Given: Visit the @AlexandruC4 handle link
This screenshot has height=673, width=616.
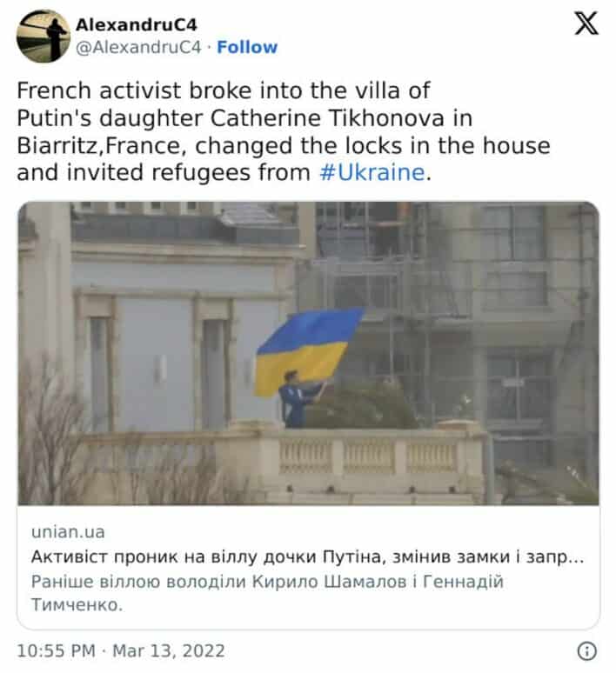Looking at the screenshot, I should pyautogui.click(x=138, y=47).
